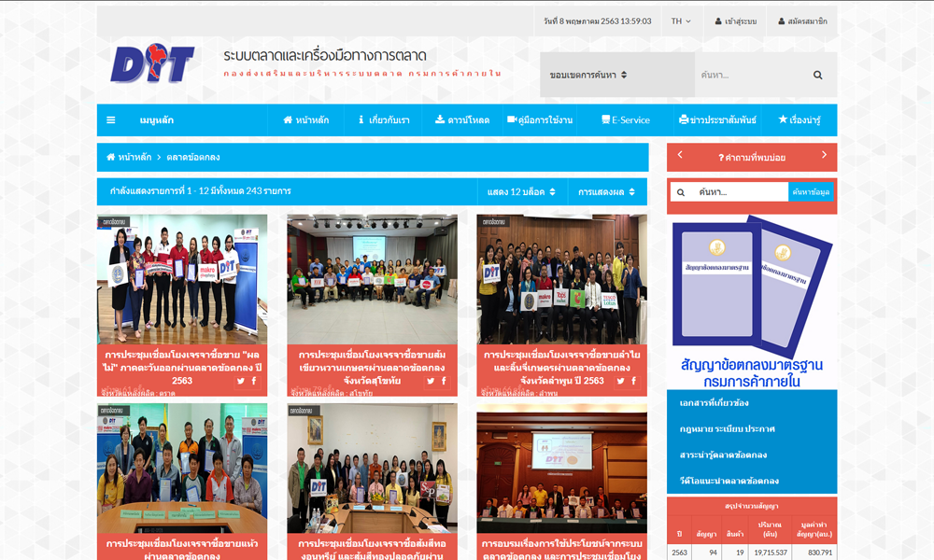Click the ค้นหาข้อมูล button
Screen dimensions: 934x560
coord(811,191)
